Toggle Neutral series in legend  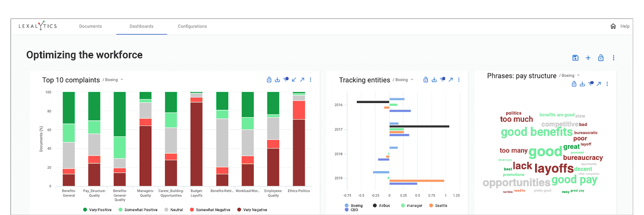[x=173, y=210]
